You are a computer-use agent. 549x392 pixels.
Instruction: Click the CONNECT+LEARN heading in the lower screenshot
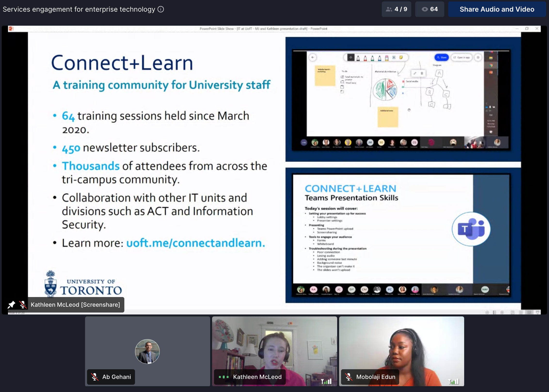[350, 188]
